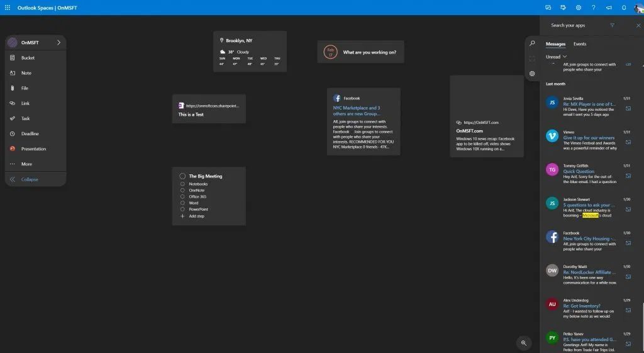Click Add step in The Big Meeting
This screenshot has width=644, height=353.
pyautogui.click(x=196, y=216)
